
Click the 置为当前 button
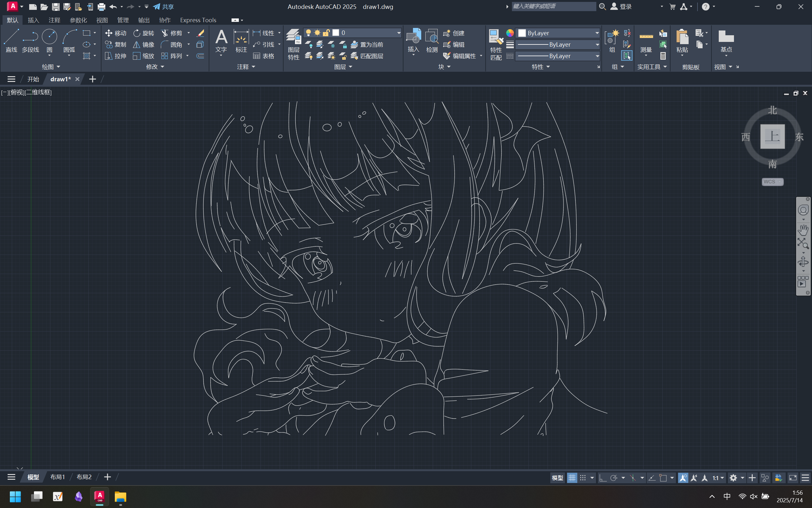(x=367, y=44)
